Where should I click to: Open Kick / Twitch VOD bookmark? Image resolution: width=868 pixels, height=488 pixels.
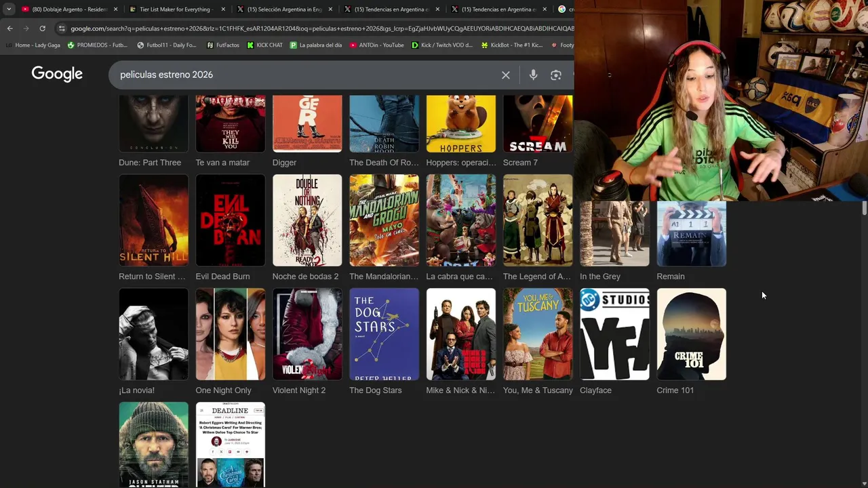click(442, 45)
